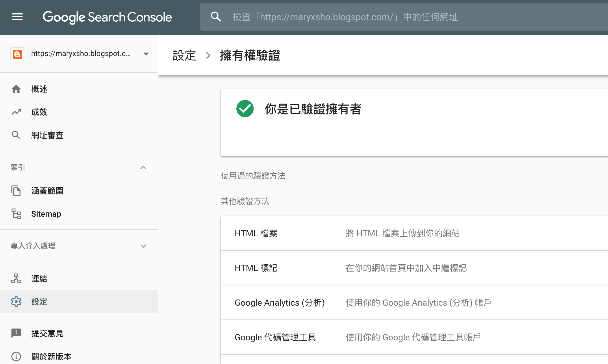Image resolution: width=608 pixels, height=364 pixels.
Task: Focus the URL inspection search field
Action: [x=404, y=17]
